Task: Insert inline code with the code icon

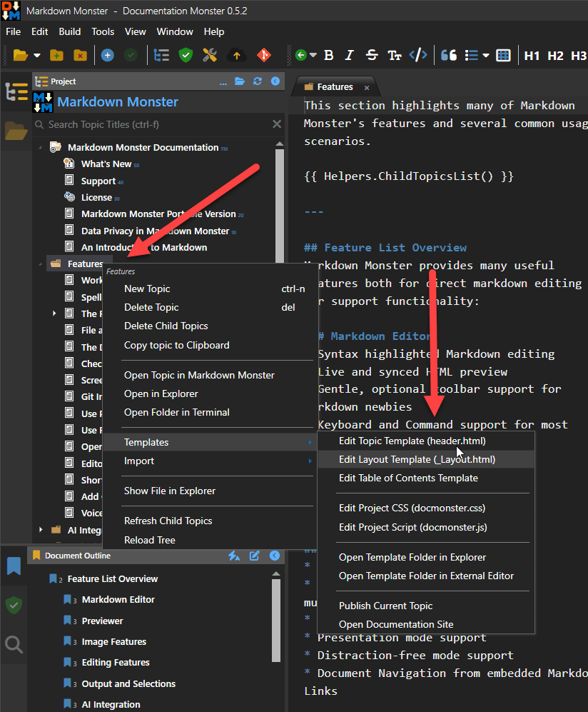Action: coord(418,56)
